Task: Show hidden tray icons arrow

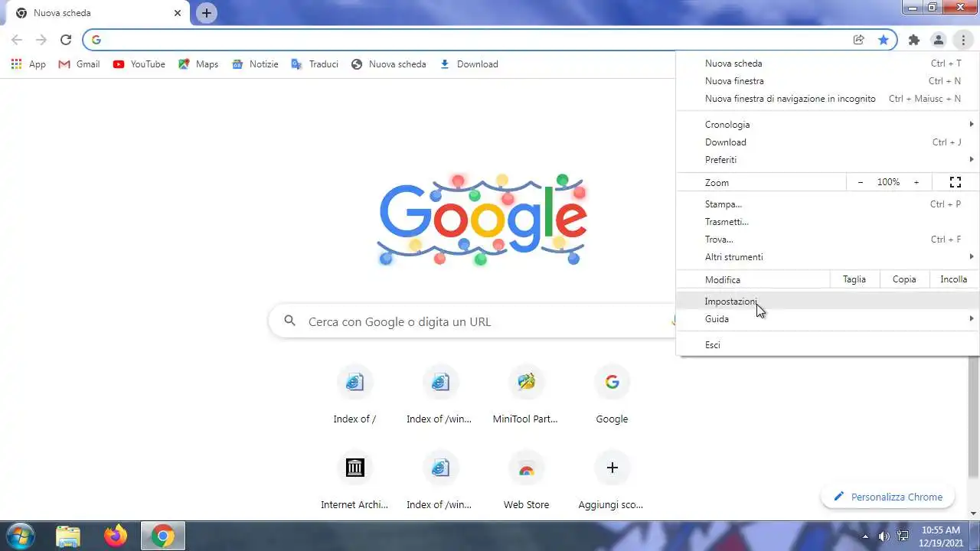Action: pos(865,536)
